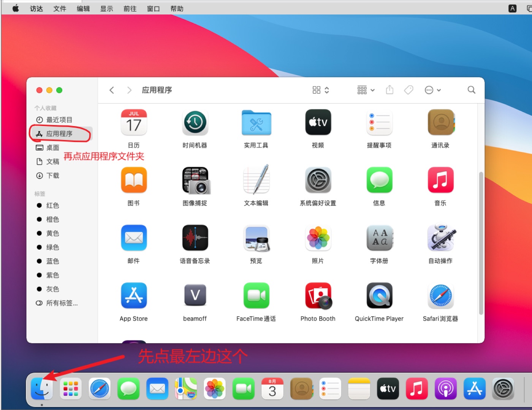Image resolution: width=532 pixels, height=410 pixels.
Task: Click the Finder search magnifier
Action: pos(472,90)
